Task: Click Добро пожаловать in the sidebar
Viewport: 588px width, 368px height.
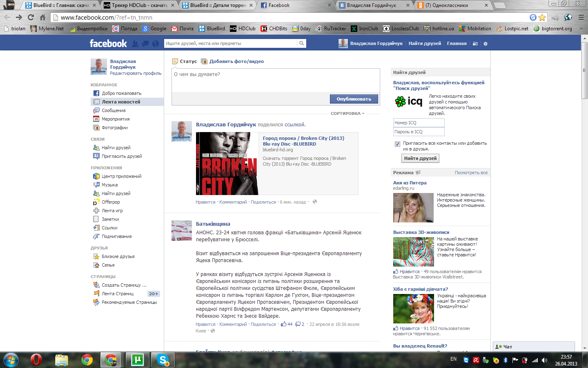Action: [117, 93]
